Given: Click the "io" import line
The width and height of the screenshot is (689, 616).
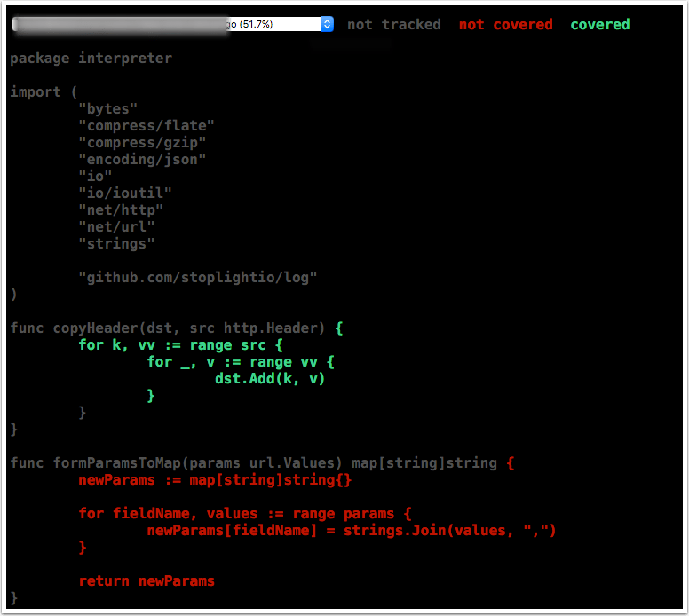Looking at the screenshot, I should tap(95, 176).
